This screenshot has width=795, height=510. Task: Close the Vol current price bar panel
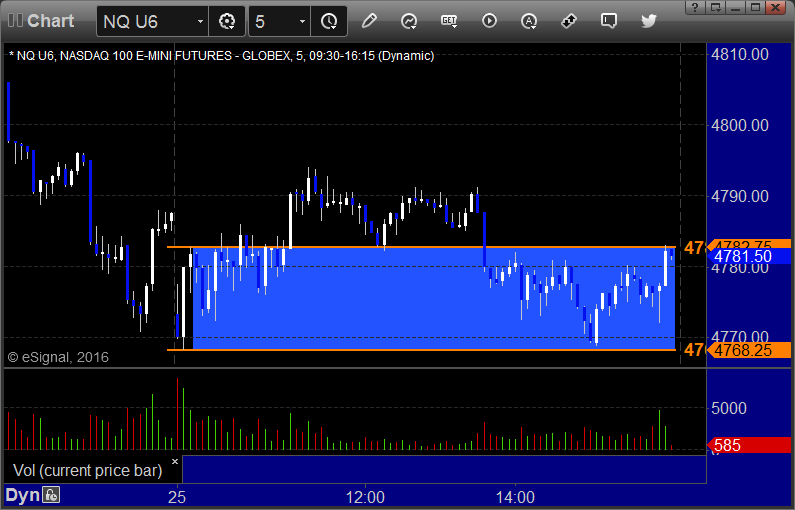click(x=175, y=461)
